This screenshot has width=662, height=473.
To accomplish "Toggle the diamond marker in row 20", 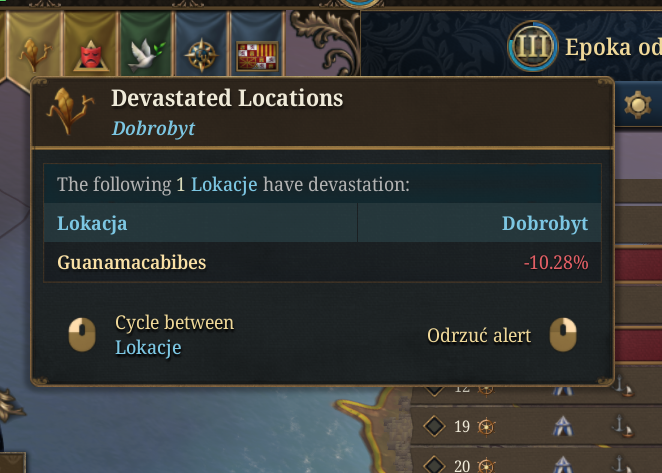I will pos(435,465).
